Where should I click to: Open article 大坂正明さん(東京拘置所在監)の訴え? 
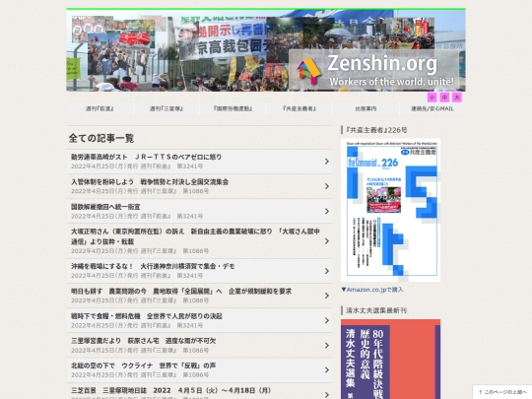point(199,241)
